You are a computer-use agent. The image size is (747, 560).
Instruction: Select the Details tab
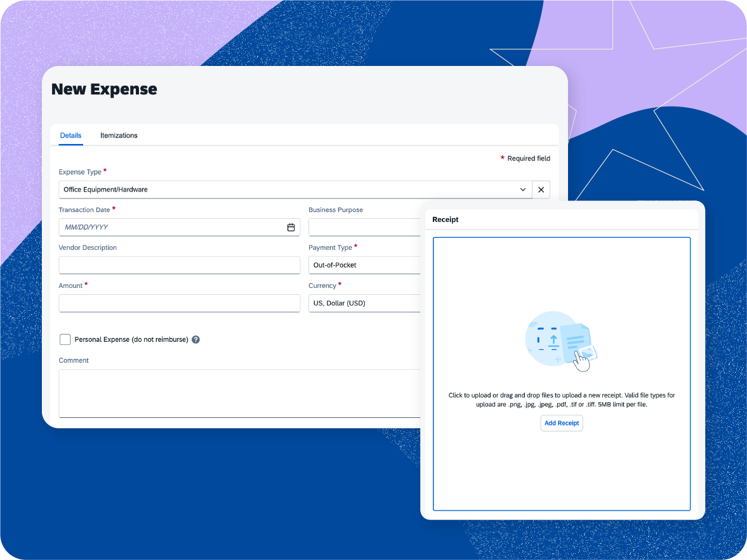(x=70, y=135)
